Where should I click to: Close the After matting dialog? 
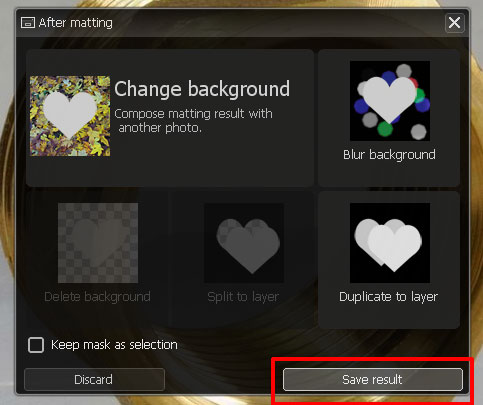click(x=455, y=23)
